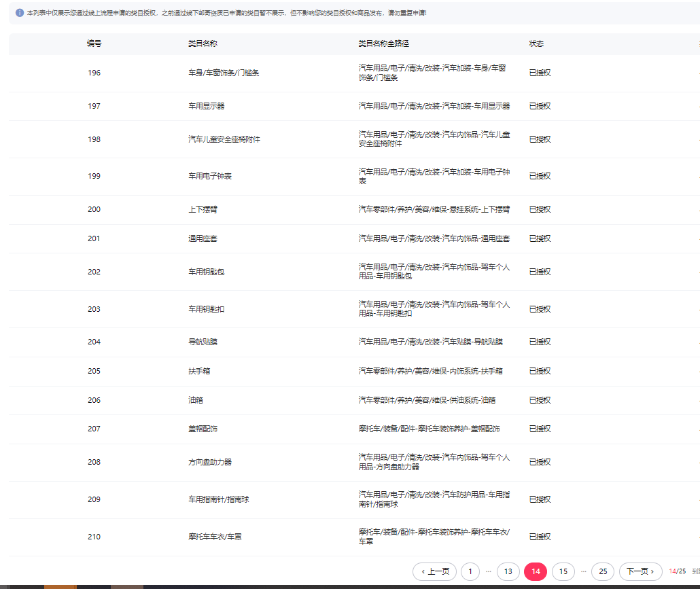Viewport: 700px width, 589px height.
Task: Jump to page 1 in pagination
Action: [470, 571]
